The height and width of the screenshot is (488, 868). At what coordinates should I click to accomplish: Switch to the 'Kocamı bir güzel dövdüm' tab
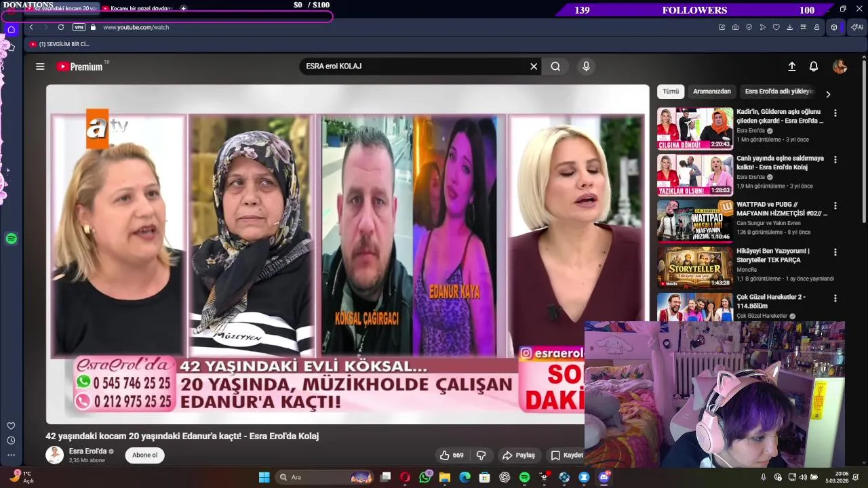(x=138, y=8)
